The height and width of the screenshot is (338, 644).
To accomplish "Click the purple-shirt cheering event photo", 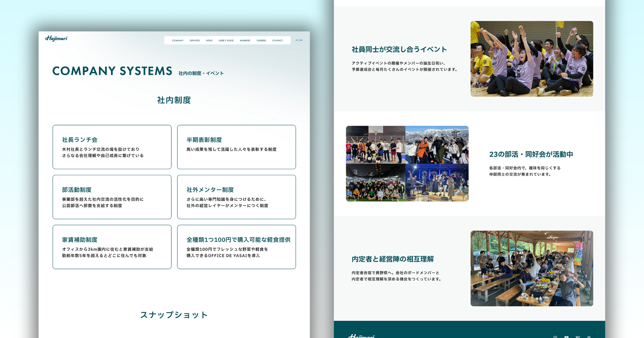I will click(x=532, y=59).
